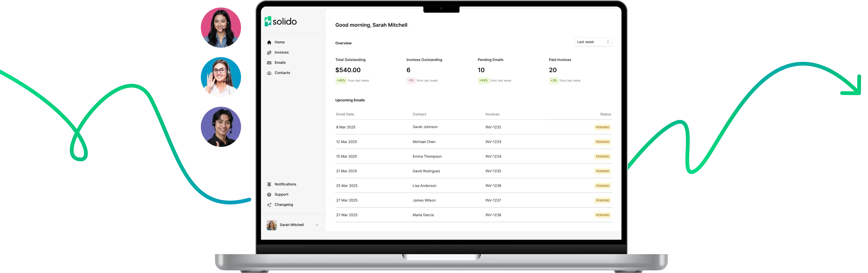Viewport: 868px width, 273px height.
Task: Click the Paid Invoices count 20
Action: 553,70
